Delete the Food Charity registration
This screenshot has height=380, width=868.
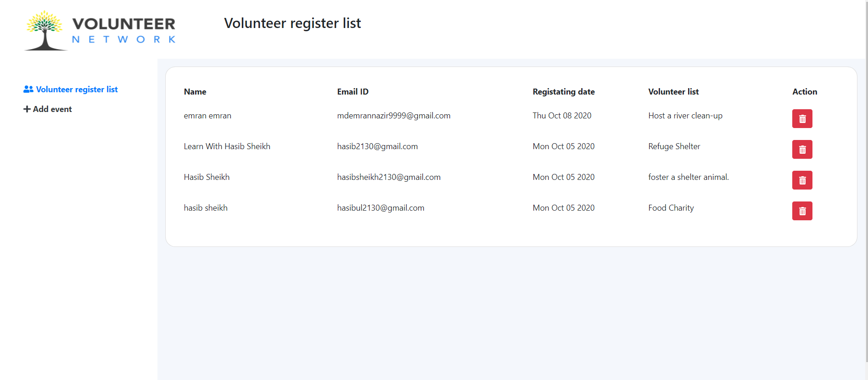tap(802, 211)
